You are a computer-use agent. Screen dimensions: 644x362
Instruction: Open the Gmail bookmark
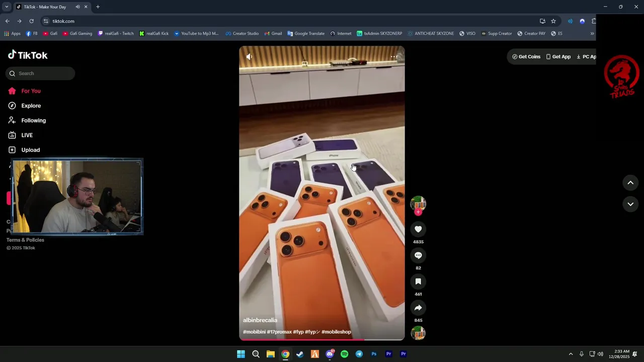[x=273, y=34]
